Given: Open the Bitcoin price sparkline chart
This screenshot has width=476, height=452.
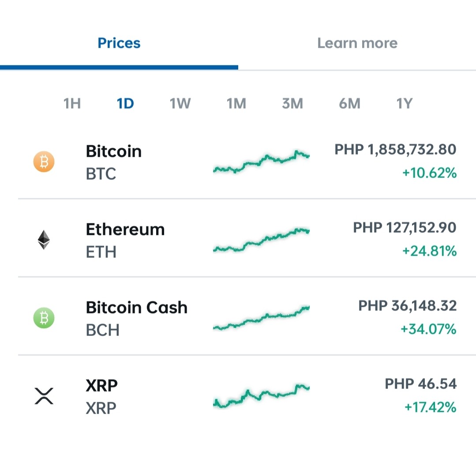Looking at the screenshot, I should tap(261, 162).
